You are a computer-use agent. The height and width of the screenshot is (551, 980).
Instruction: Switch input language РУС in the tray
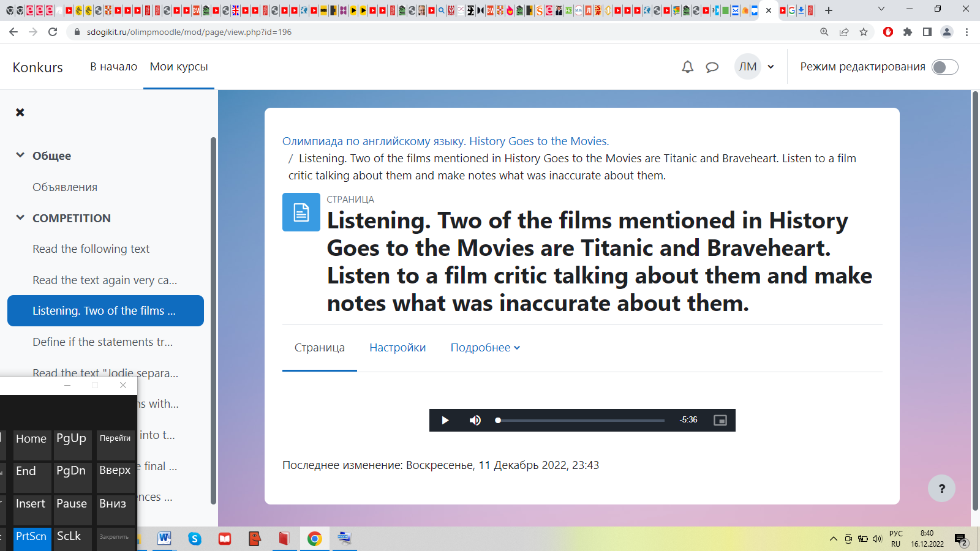[x=895, y=539]
